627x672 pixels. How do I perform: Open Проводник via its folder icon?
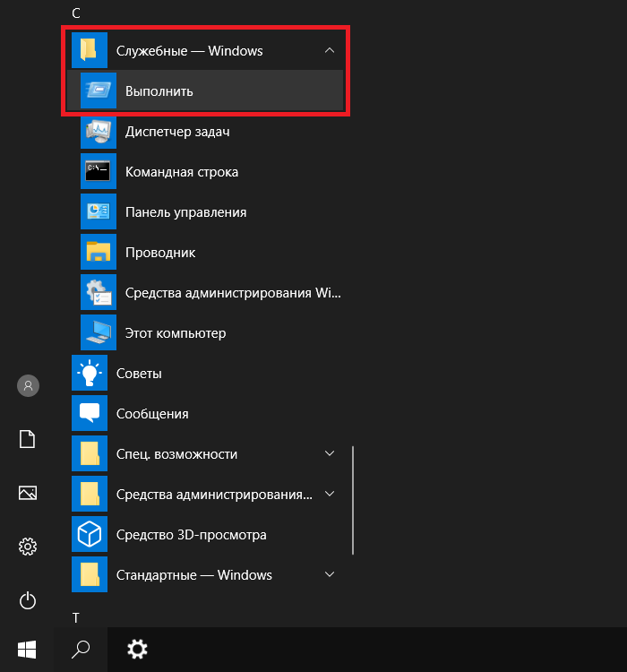(99, 252)
